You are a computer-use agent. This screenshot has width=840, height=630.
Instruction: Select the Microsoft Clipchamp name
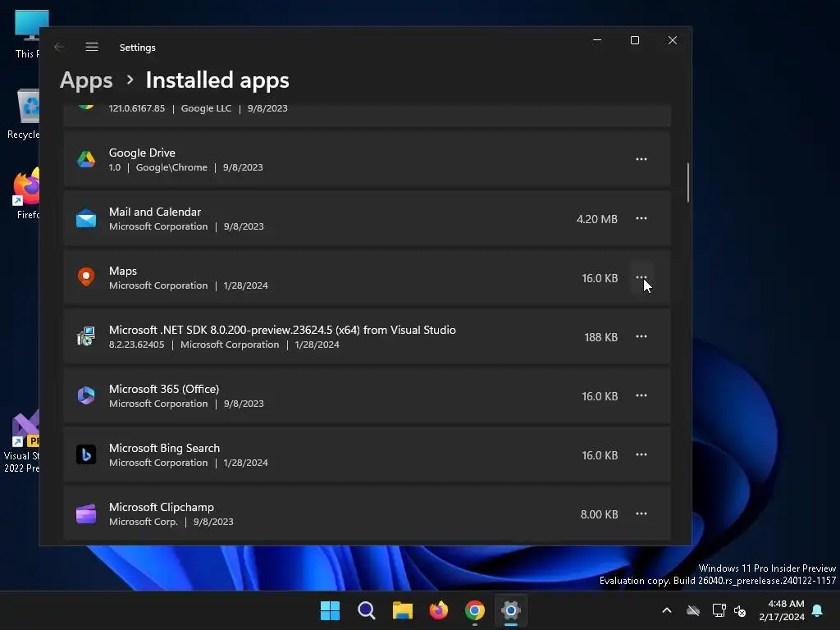[x=162, y=507]
